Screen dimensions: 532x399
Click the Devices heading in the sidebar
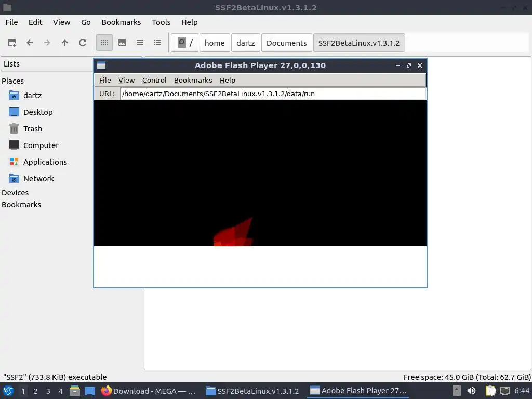(15, 193)
